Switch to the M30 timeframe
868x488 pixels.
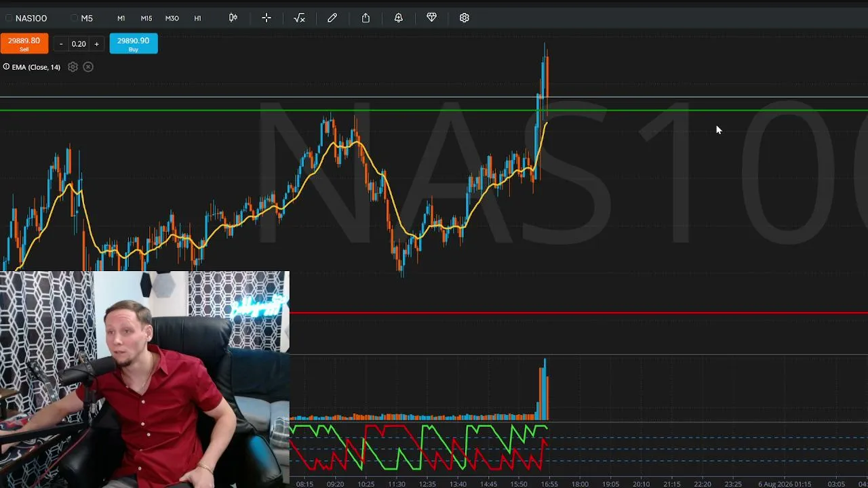tap(172, 18)
